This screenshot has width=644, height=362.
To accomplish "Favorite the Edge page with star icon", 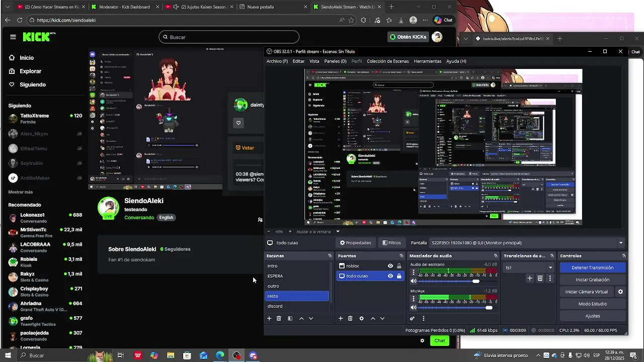I will pyautogui.click(x=351, y=20).
